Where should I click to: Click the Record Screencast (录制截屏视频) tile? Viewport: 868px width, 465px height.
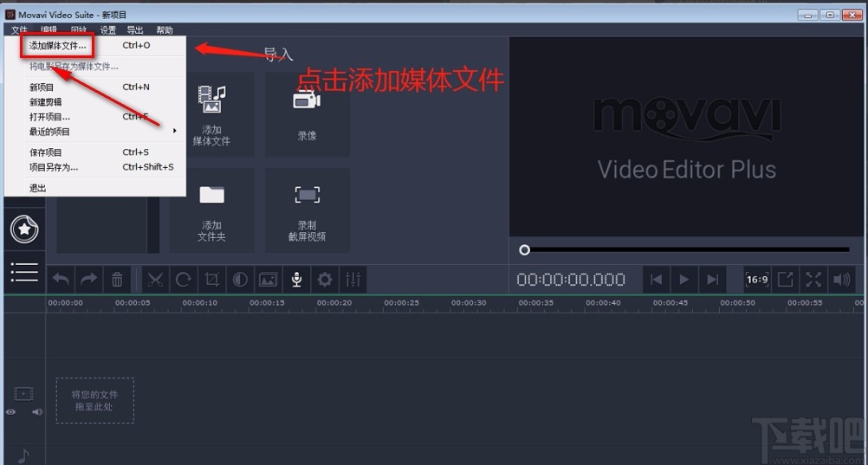pos(308,210)
